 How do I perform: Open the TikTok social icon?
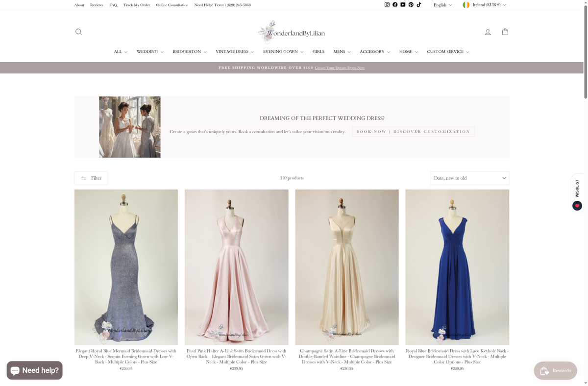point(419,4)
